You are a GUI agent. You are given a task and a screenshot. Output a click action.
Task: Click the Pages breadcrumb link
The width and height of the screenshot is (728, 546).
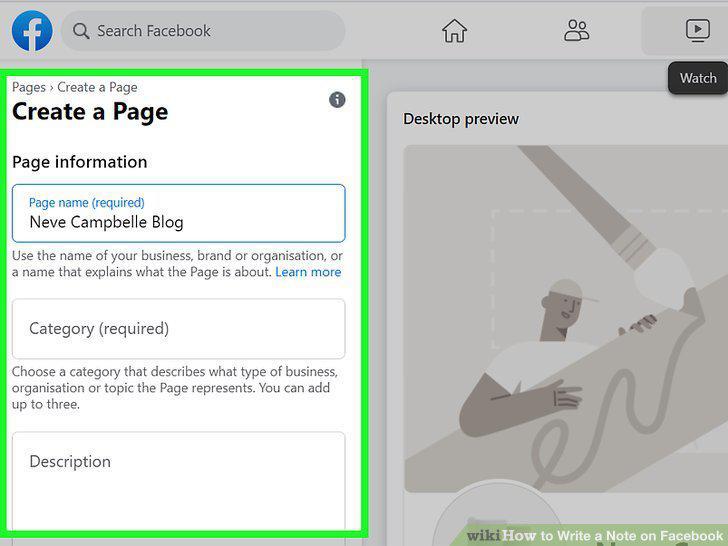29,87
